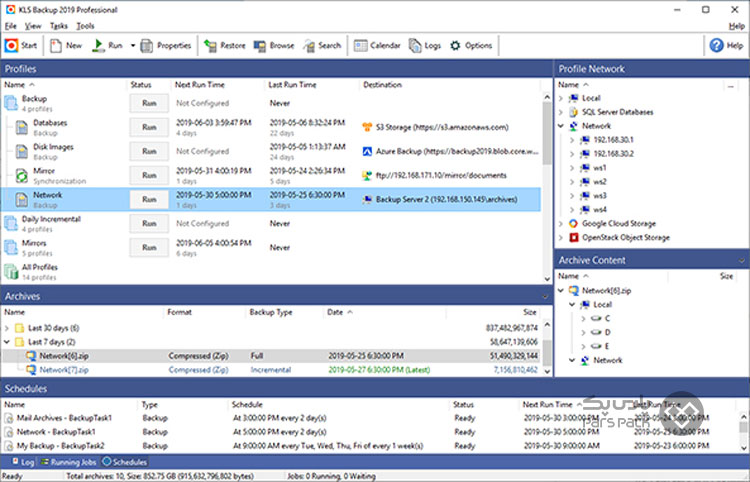This screenshot has width=750, height=482.
Task: Switch to the Log tab
Action: tap(22, 462)
